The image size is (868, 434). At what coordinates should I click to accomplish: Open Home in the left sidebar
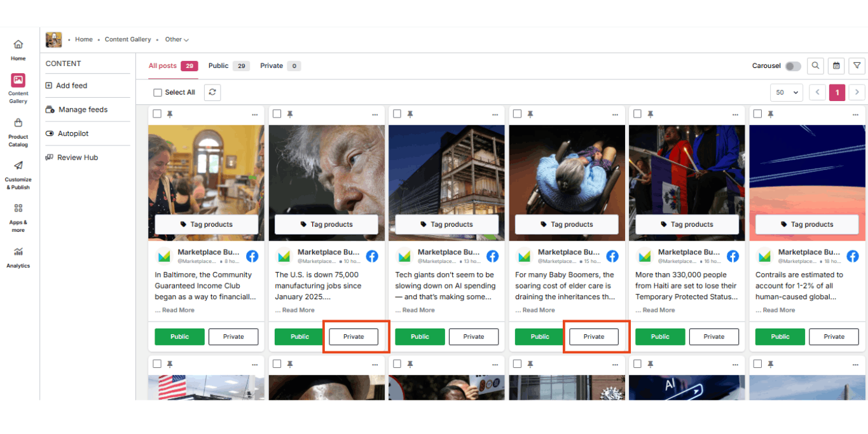pyautogui.click(x=18, y=50)
